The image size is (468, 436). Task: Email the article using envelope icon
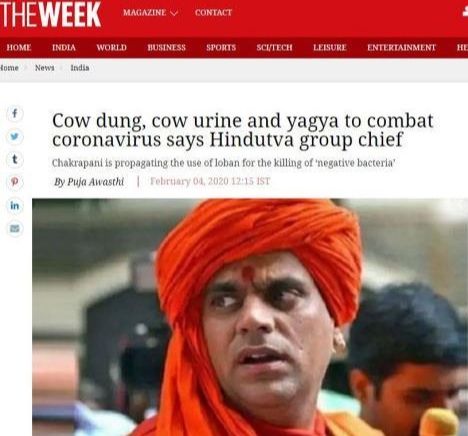[x=15, y=228]
